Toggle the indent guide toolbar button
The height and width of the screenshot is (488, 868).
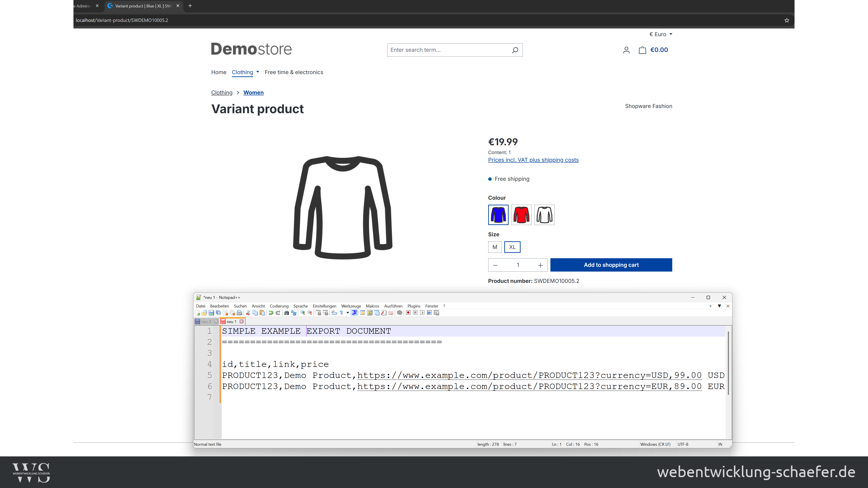point(354,312)
